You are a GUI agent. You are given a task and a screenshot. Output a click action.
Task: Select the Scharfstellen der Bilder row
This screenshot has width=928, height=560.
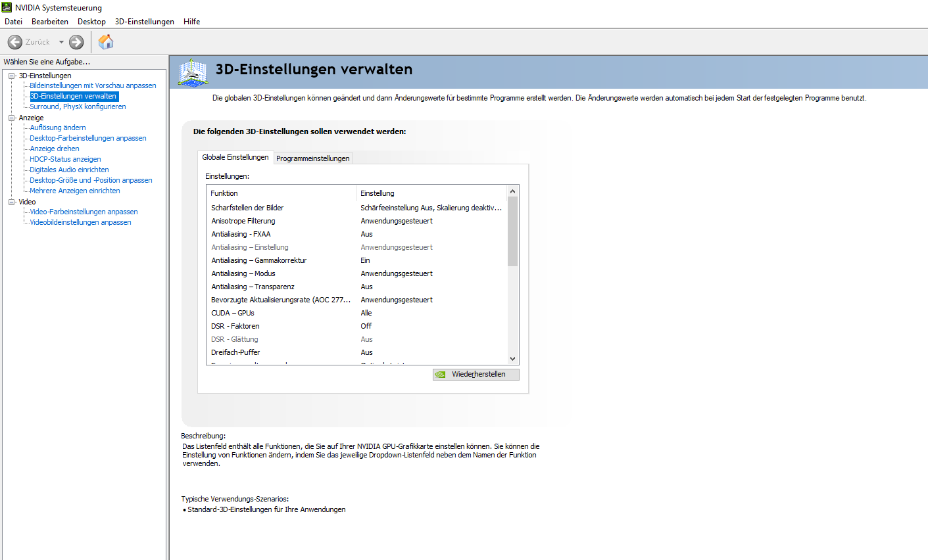357,208
